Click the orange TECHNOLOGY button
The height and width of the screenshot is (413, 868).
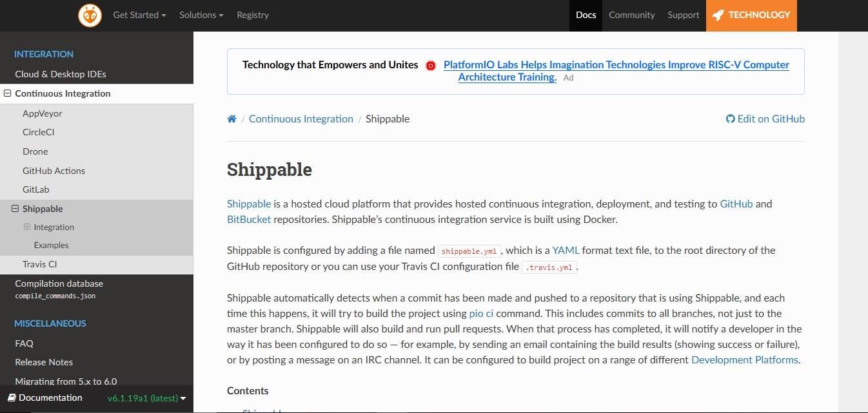tap(751, 15)
